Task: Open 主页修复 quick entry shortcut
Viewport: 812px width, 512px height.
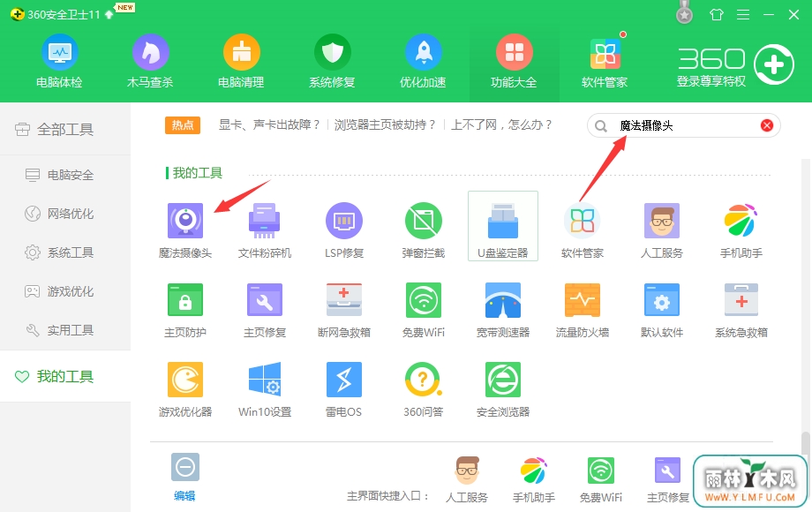Action: [667, 479]
